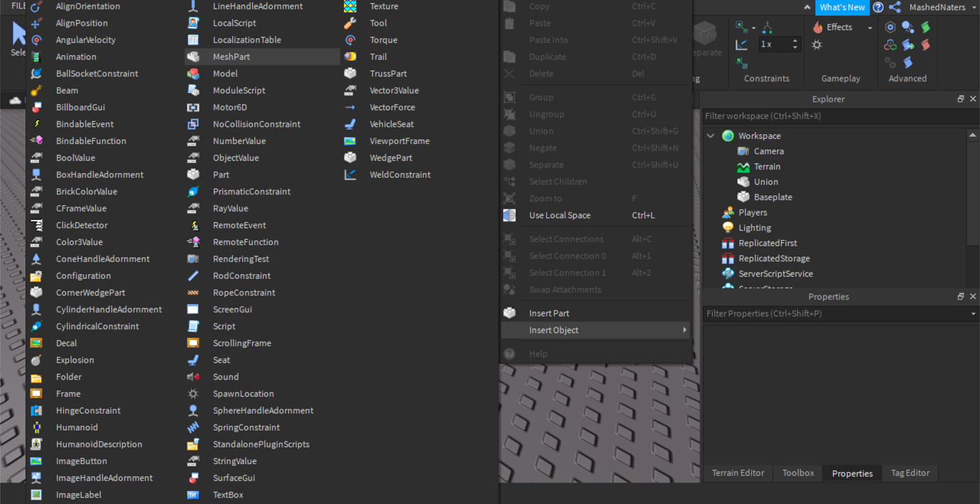
Task: Click the MeshPart icon in the object list
Action: pyautogui.click(x=193, y=57)
